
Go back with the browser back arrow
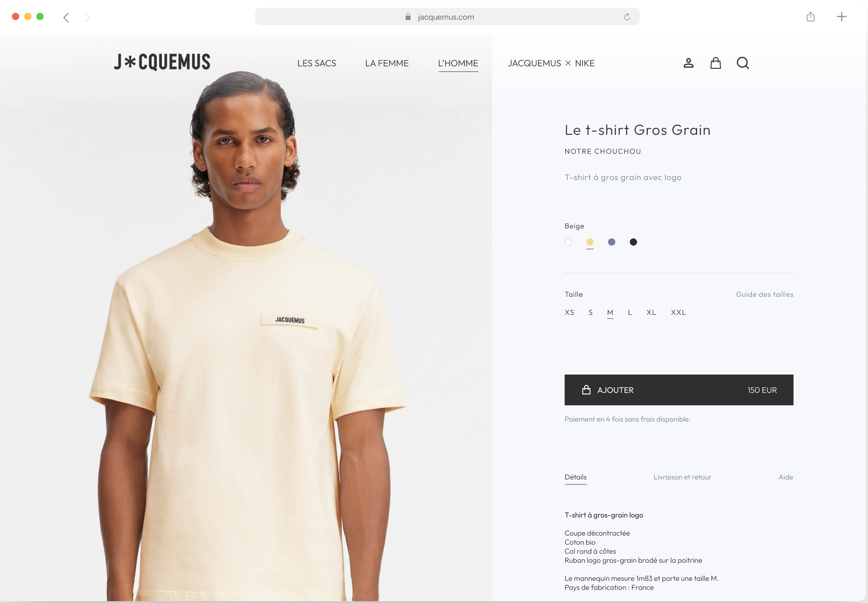pyautogui.click(x=66, y=17)
